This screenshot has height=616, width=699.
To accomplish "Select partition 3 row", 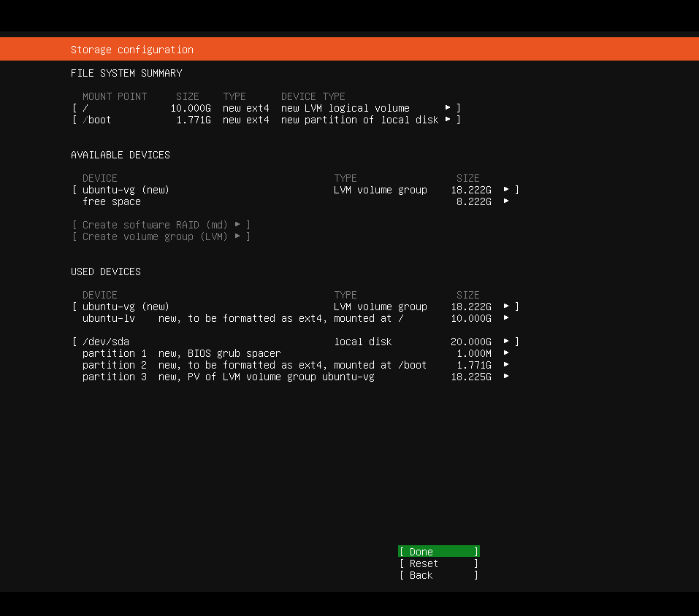I will pos(296,377).
